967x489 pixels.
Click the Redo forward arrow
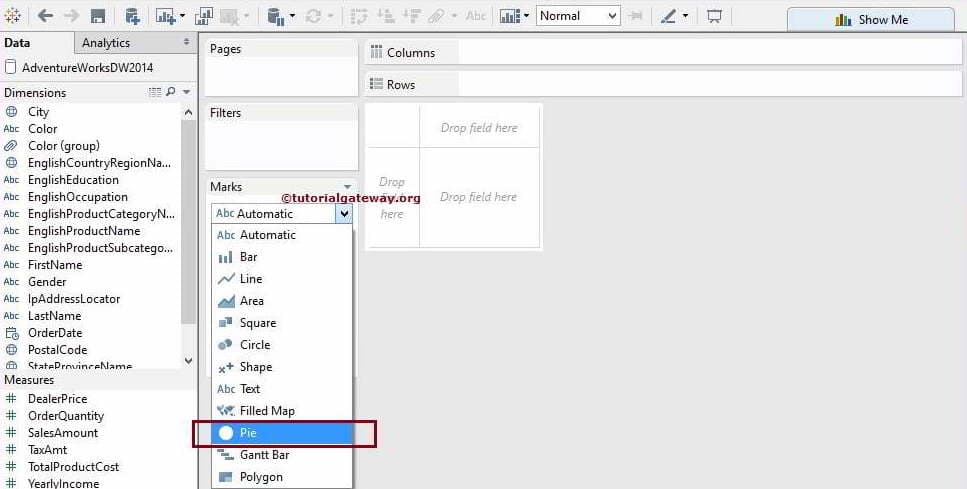72,15
